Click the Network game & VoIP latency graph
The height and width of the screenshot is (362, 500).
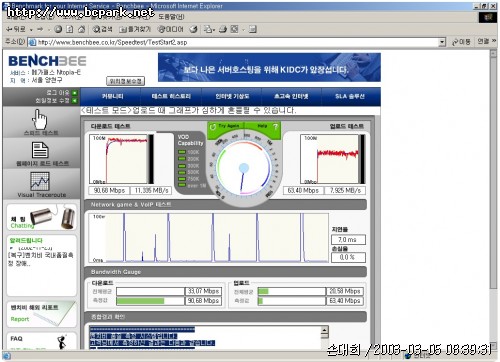tap(209, 238)
